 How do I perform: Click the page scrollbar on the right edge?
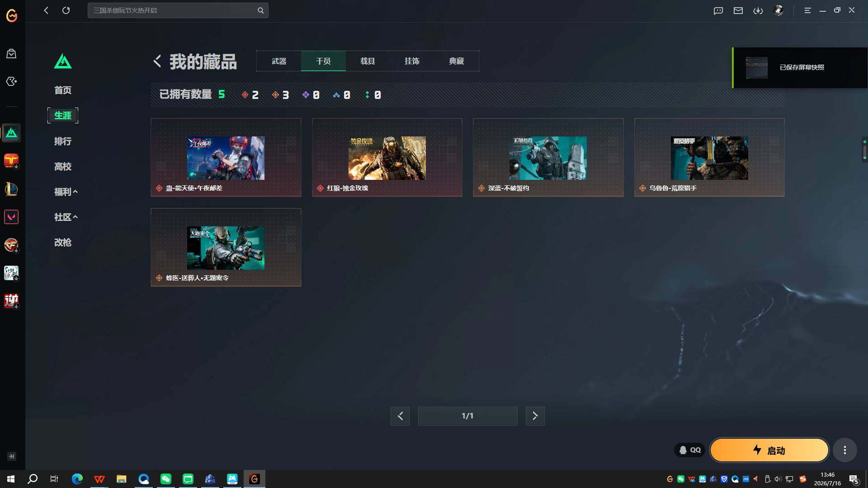[864, 149]
